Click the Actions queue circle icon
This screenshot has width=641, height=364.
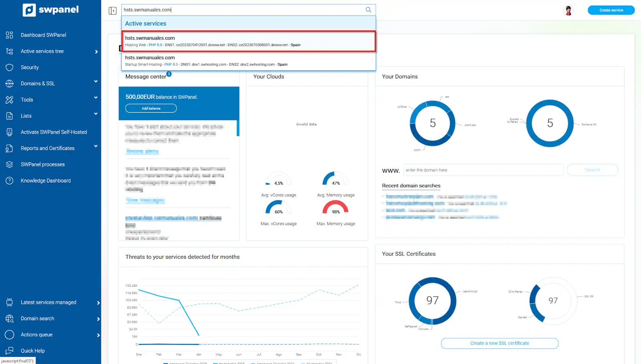tap(10, 335)
